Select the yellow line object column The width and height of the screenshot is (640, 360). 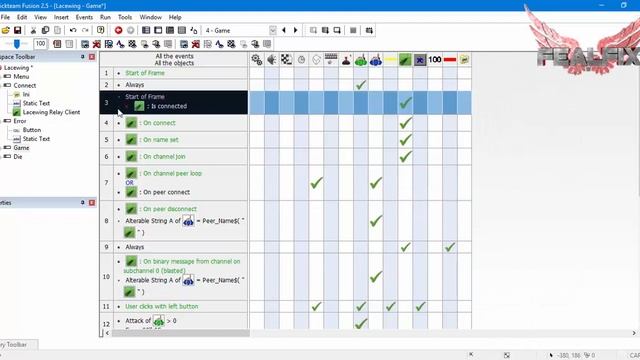coord(391,60)
